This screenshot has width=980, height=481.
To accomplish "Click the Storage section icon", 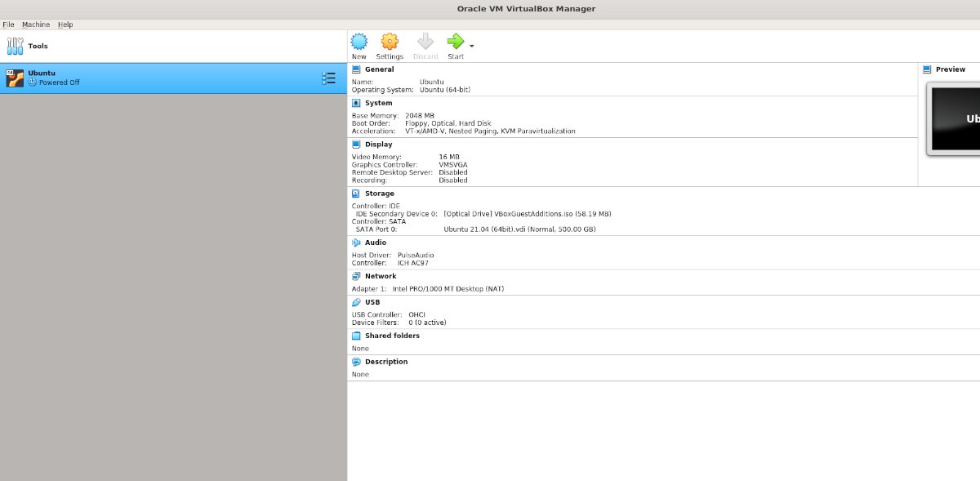I will tap(355, 194).
